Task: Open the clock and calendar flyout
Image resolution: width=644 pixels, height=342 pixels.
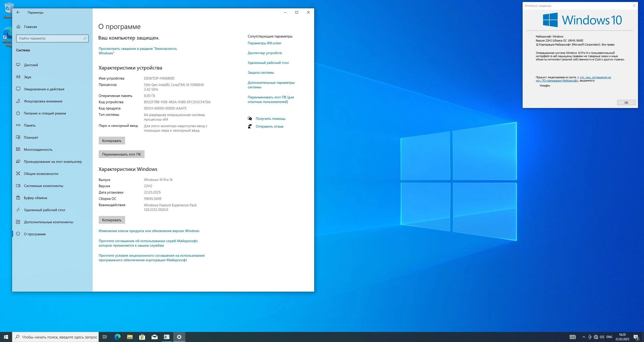Action: [x=622, y=337]
